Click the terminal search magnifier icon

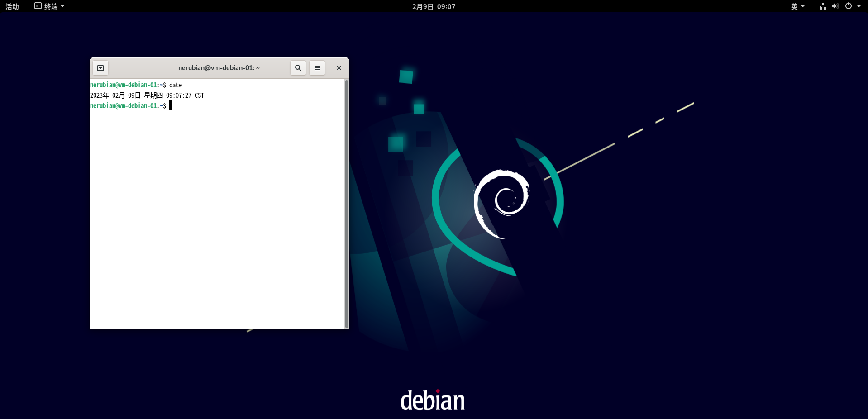click(x=298, y=68)
